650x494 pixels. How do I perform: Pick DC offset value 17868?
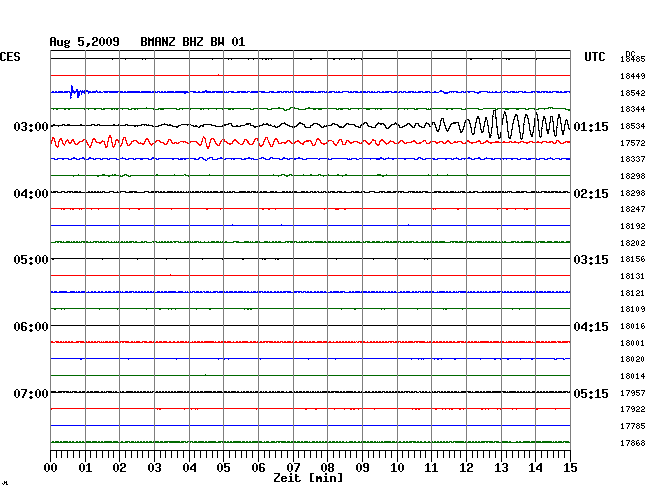(x=633, y=443)
